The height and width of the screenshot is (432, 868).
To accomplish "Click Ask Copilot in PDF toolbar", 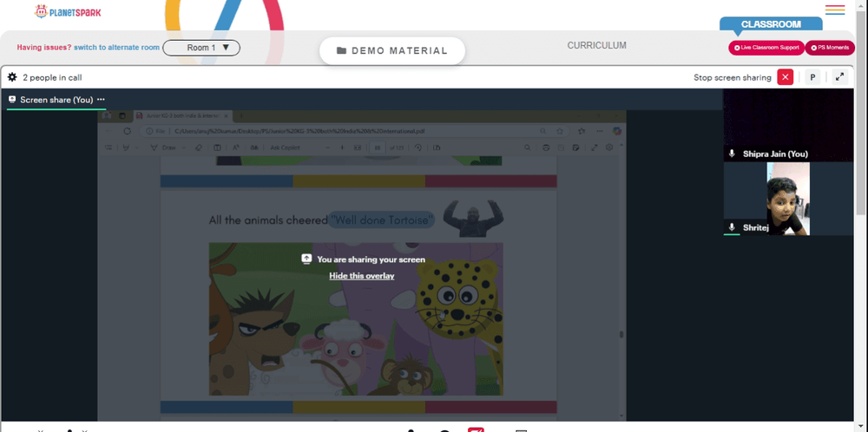I will point(285,147).
